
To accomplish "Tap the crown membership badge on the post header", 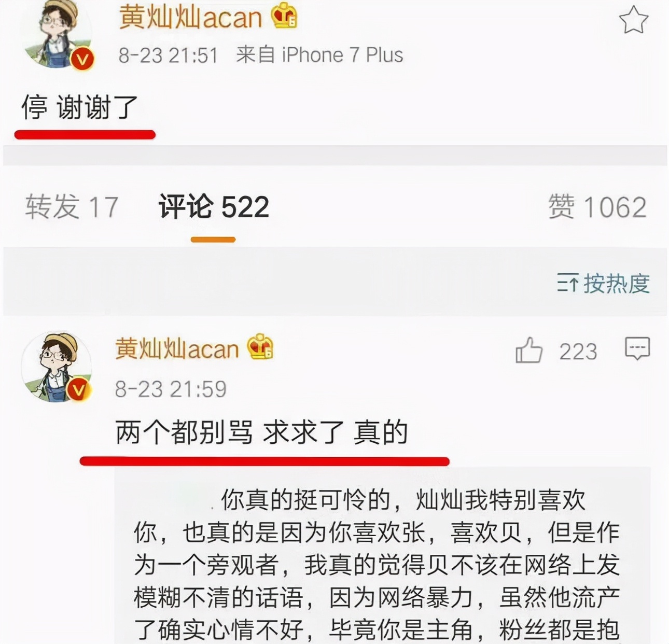I will point(285,16).
